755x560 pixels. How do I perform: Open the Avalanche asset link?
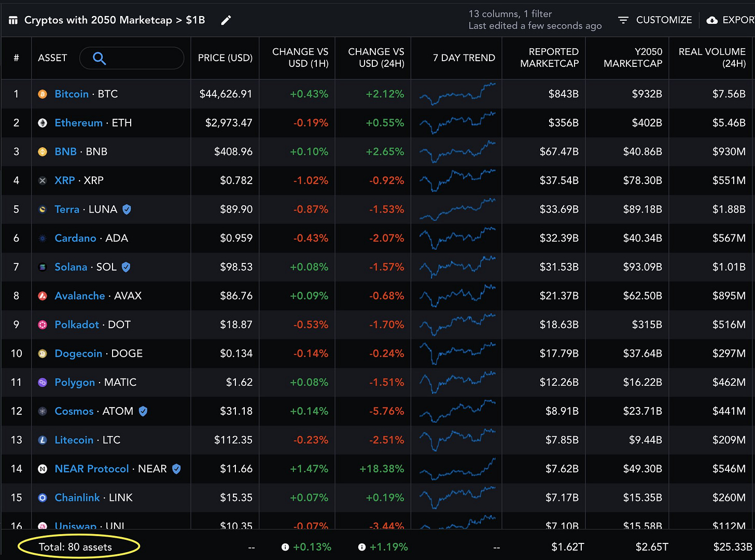[x=80, y=296]
